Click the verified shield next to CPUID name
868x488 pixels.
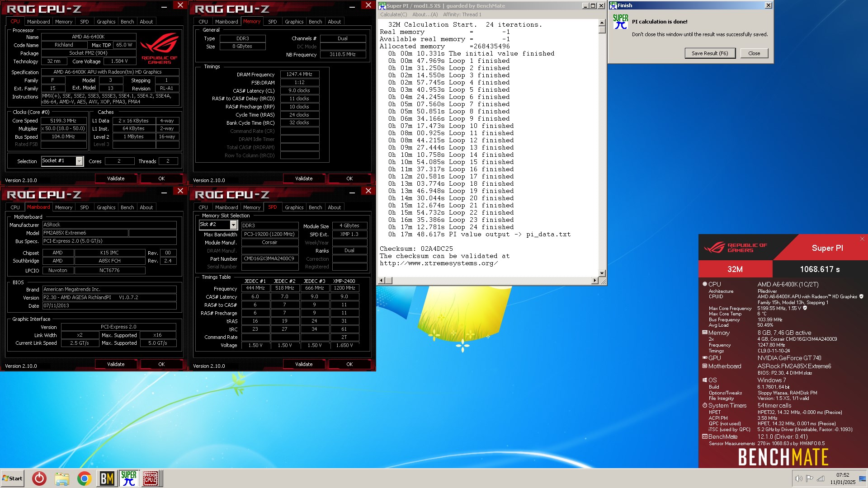861,296
